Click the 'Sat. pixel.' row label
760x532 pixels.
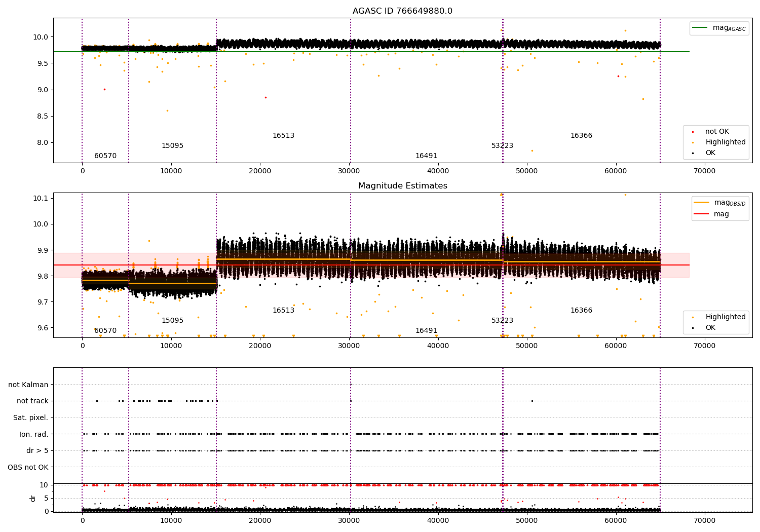point(31,418)
